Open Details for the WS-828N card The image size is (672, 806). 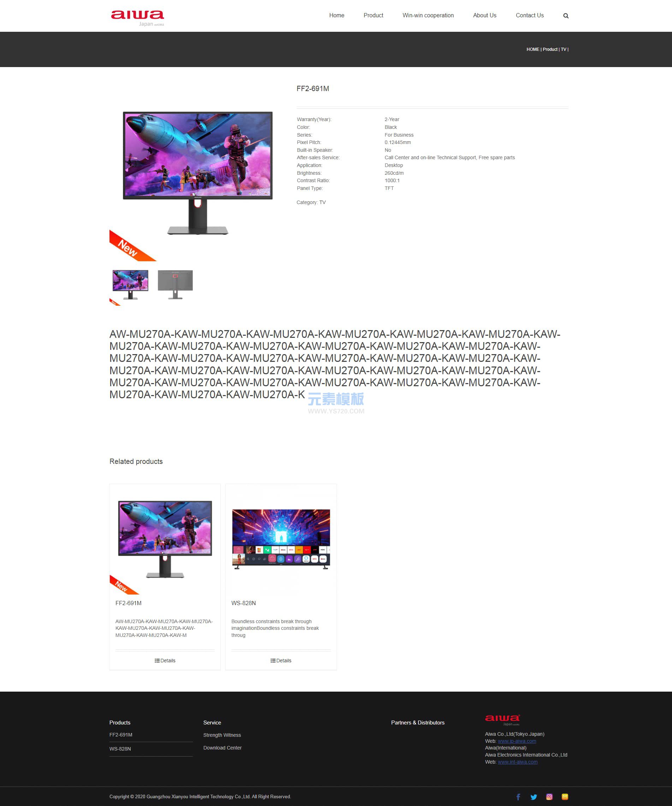(x=281, y=661)
